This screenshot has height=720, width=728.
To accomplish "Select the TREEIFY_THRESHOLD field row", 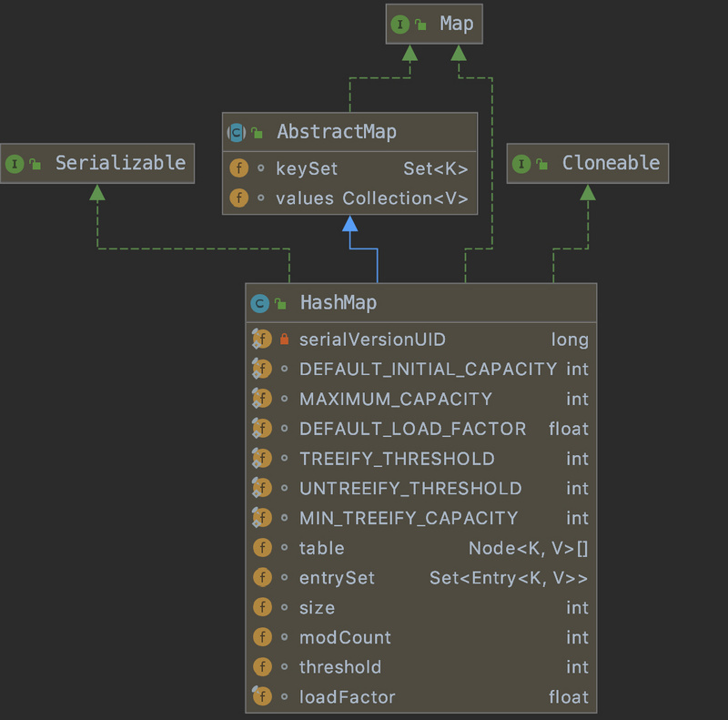I will click(x=397, y=459).
